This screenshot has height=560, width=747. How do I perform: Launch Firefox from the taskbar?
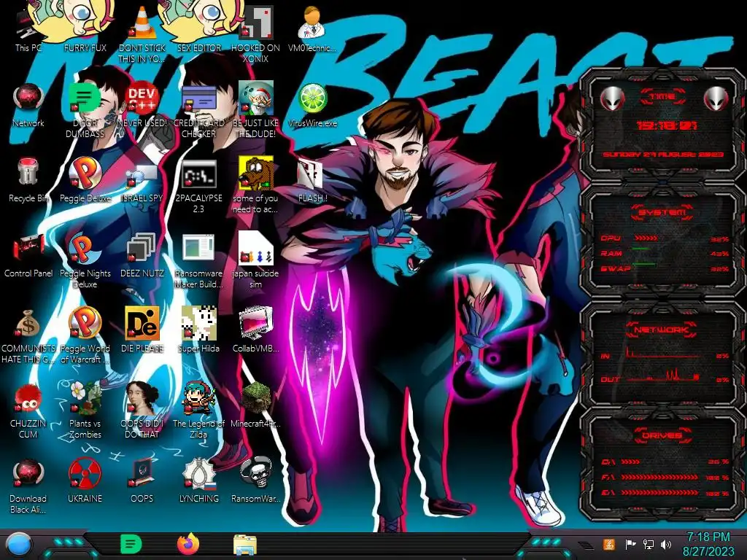point(188,544)
